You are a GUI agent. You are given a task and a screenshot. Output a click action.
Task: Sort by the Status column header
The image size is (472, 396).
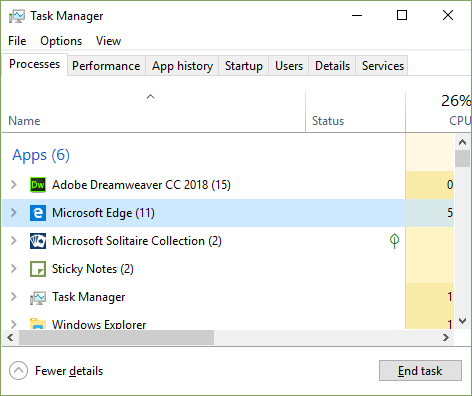tap(355, 112)
